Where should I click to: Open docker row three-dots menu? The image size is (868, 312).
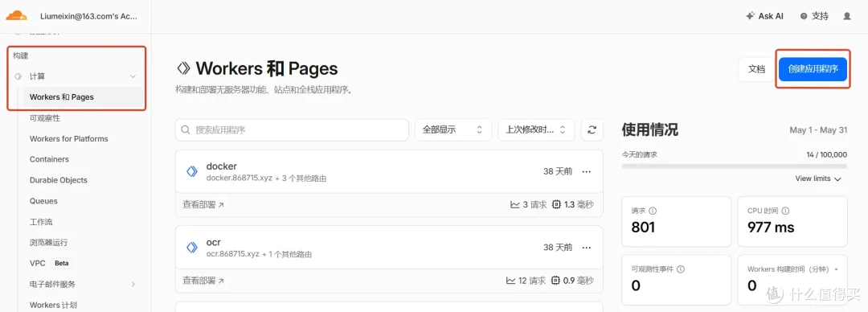(586, 172)
